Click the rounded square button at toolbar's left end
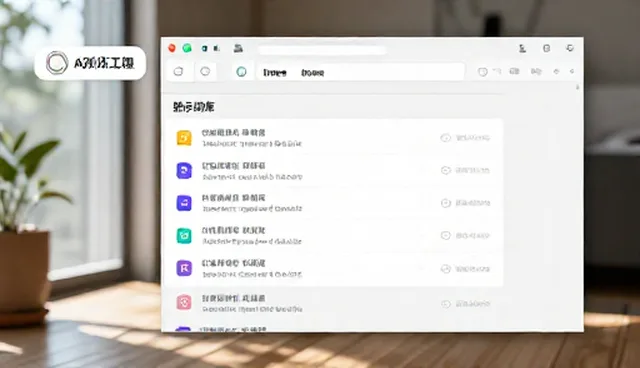The height and width of the screenshot is (368, 640). click(178, 71)
